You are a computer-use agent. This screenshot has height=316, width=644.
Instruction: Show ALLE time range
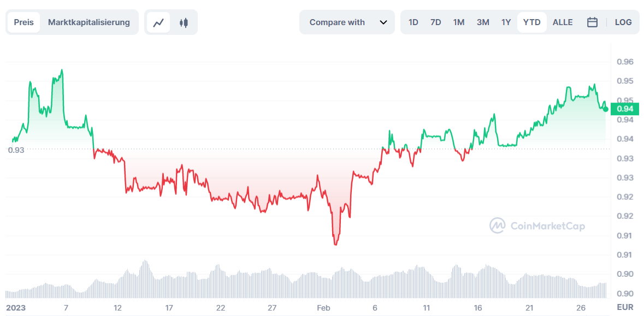563,22
